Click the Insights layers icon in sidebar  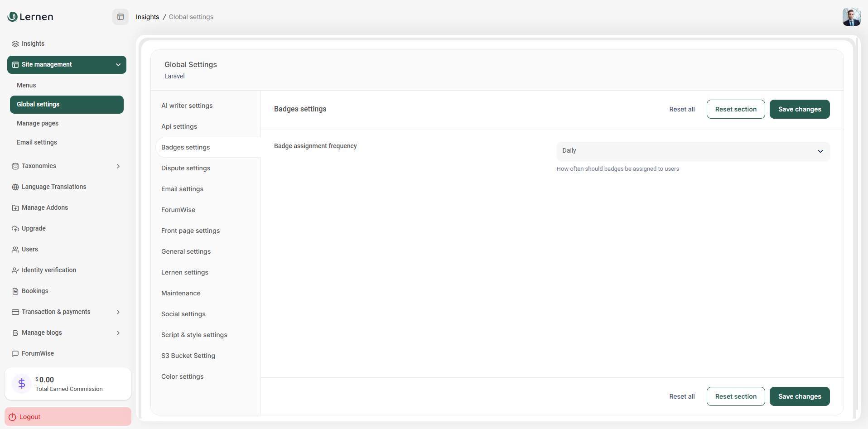(15, 44)
